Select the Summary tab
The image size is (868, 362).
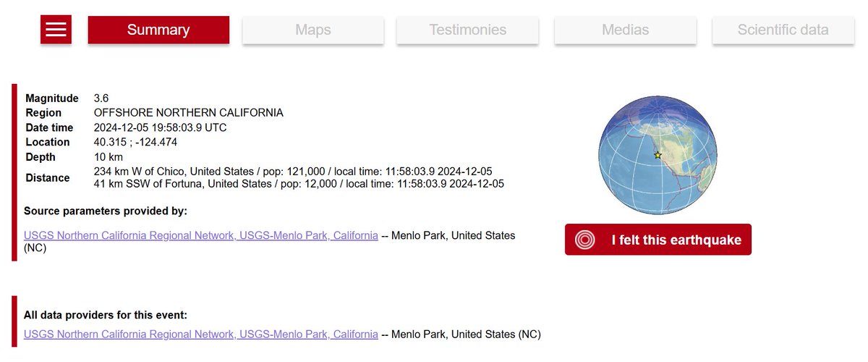click(x=158, y=30)
